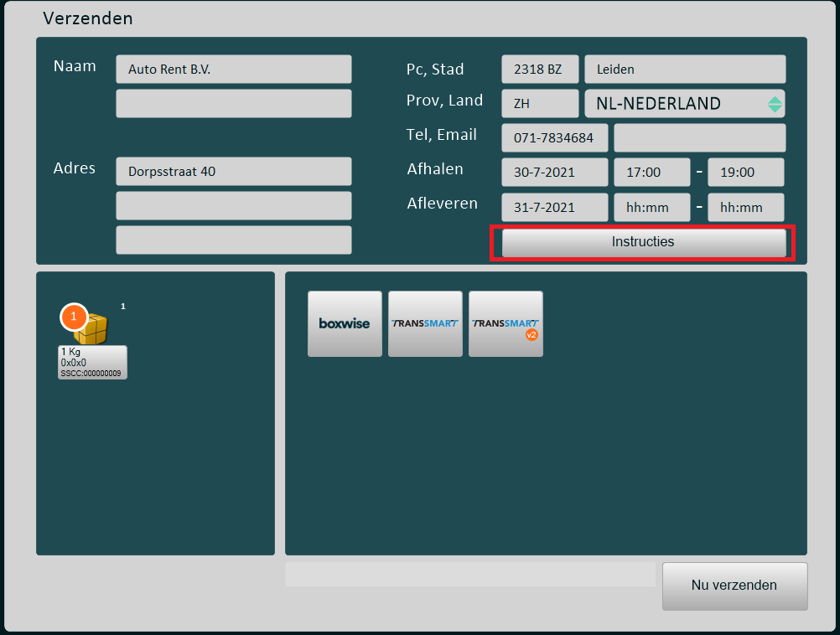Change the Afhalen date 30-7-2021
This screenshot has height=635, width=840.
[554, 173]
